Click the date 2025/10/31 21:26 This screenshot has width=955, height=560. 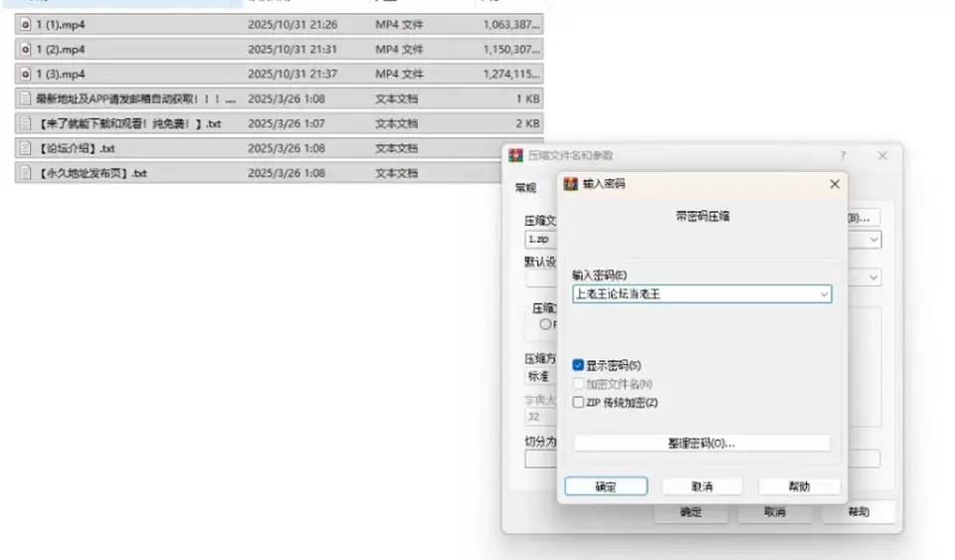click(292, 24)
